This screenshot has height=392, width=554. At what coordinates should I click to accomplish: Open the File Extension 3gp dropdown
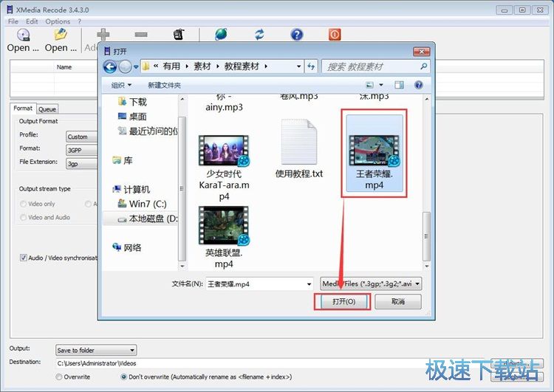point(82,163)
